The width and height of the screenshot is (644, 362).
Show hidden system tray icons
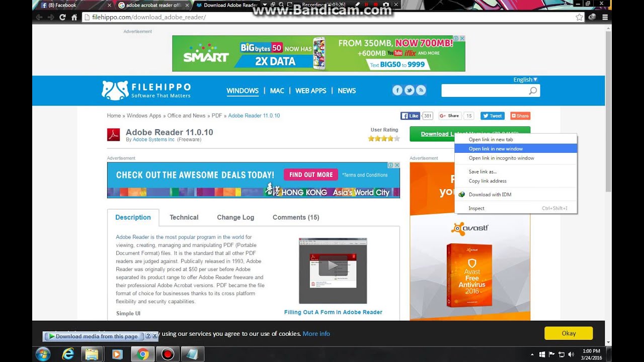532,354
